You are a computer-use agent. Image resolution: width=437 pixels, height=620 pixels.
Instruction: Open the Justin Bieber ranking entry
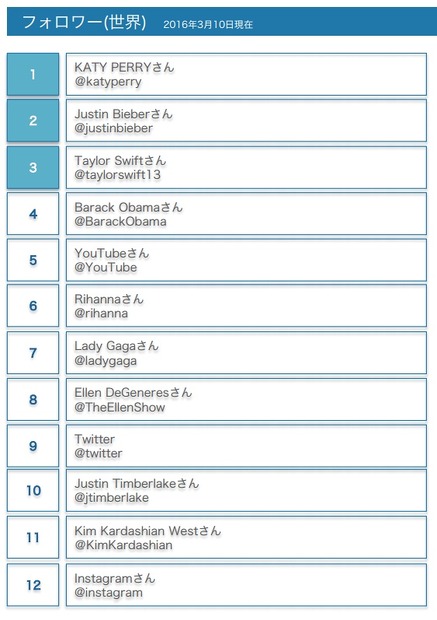pyautogui.click(x=246, y=121)
